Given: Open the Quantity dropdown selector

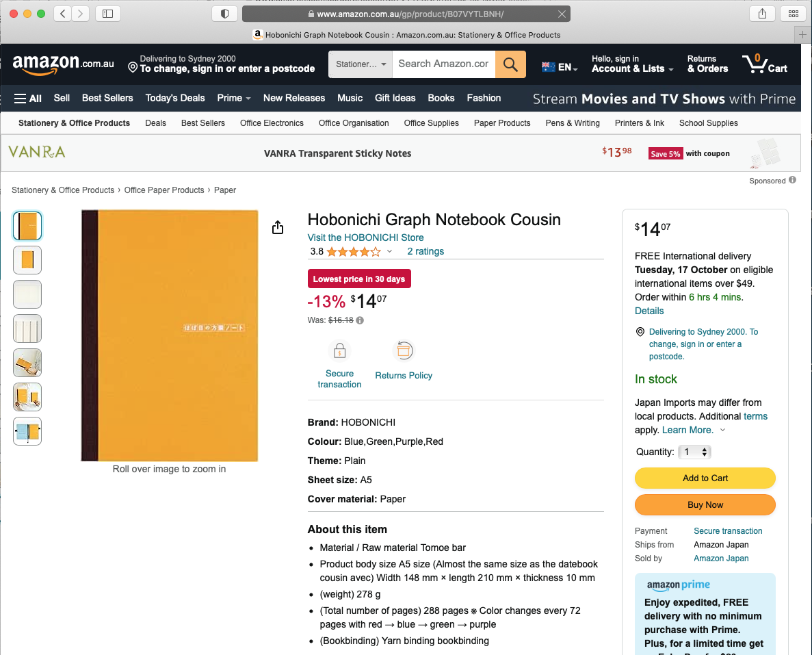Looking at the screenshot, I should [x=696, y=452].
